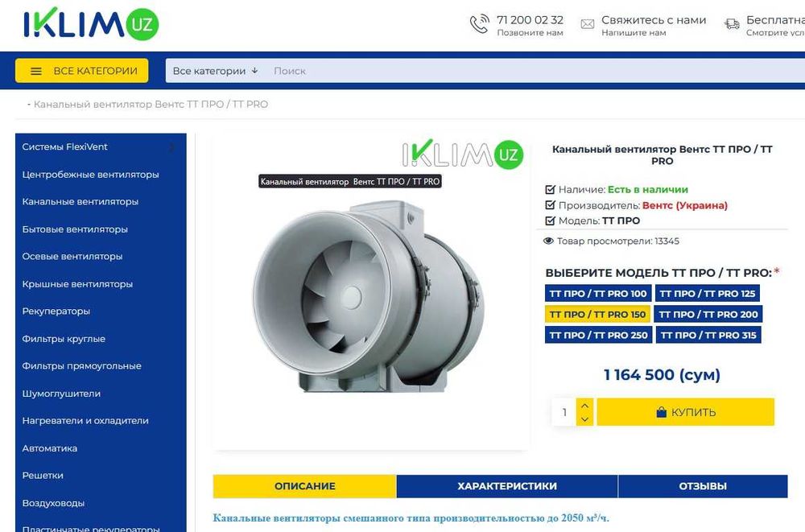
Task: Decrease quantity with the down arrow
Action: pos(584,419)
